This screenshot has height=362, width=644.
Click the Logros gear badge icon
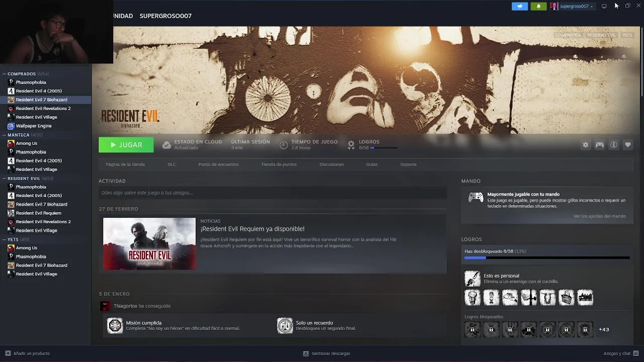click(x=351, y=145)
